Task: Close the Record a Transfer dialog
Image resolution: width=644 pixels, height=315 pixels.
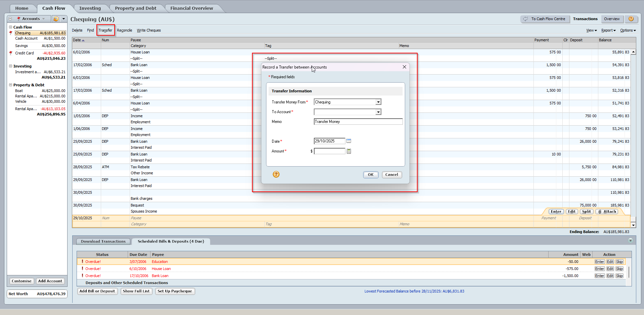Action: click(x=404, y=67)
